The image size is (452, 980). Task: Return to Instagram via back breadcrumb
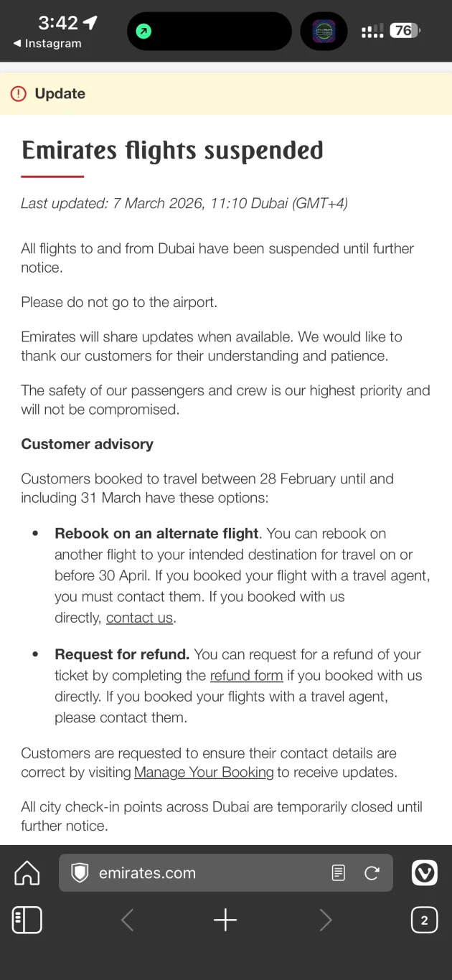[47, 44]
